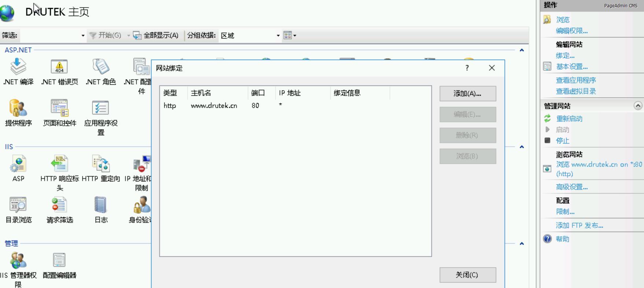The image size is (644, 288).
Task: Open the .NET 错误页 feature icon
Action: click(59, 66)
